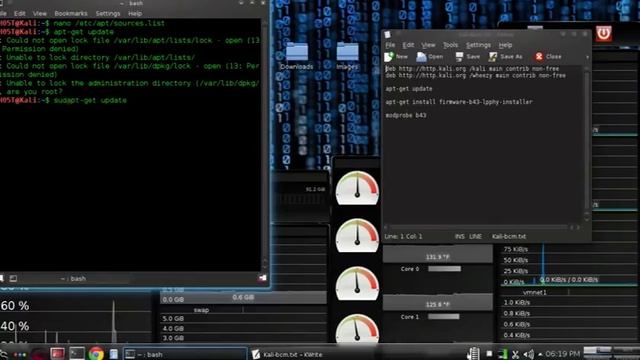
Task: Click the first deb http.kali.org line in KWrite
Action: click(x=472, y=69)
